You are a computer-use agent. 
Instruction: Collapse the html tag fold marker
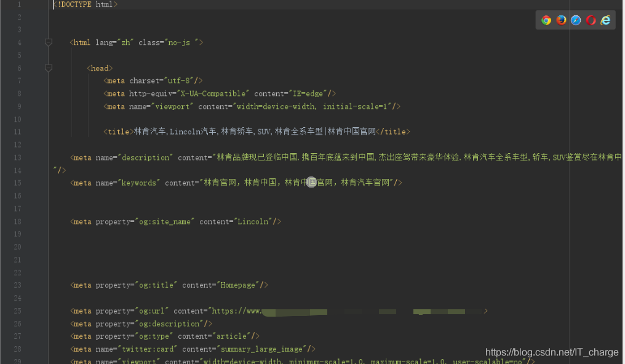pyautogui.click(x=48, y=42)
